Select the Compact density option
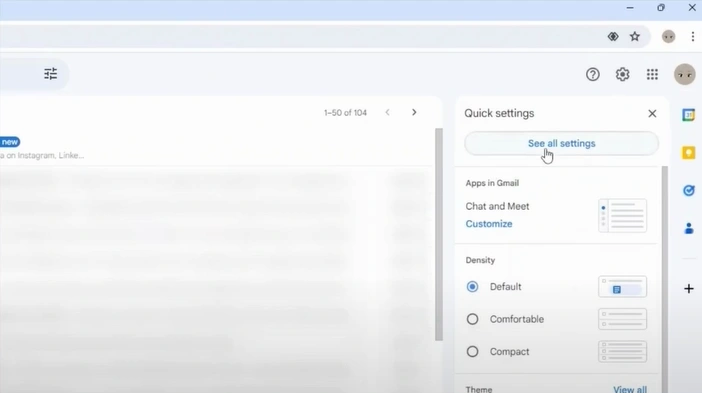Viewport: 702px width, 393px height. pyautogui.click(x=472, y=352)
